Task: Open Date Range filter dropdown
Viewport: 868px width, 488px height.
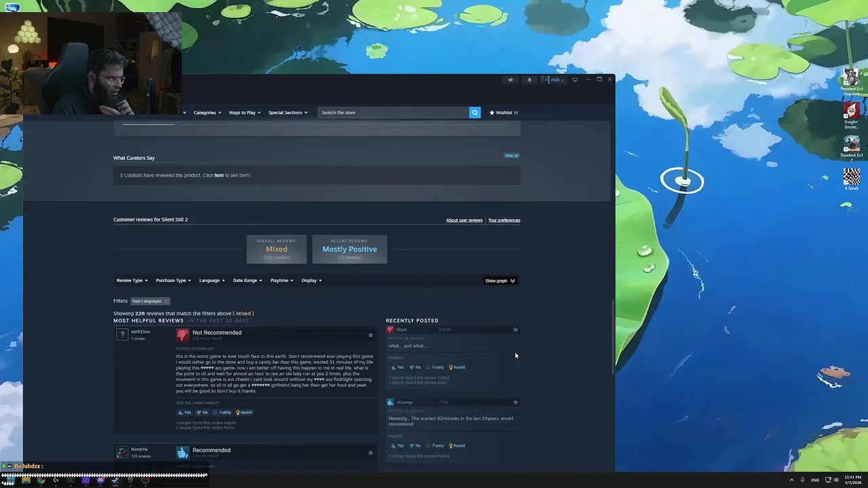Action: (x=248, y=281)
